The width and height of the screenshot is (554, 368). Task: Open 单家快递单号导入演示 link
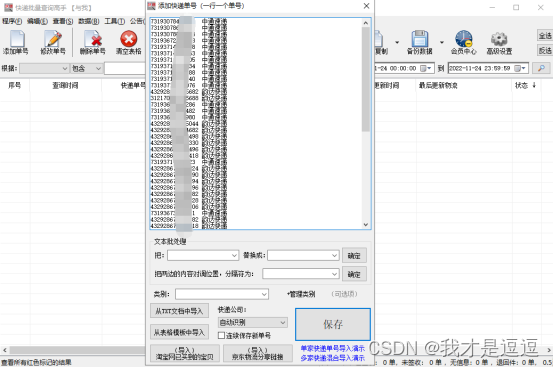(x=332, y=349)
